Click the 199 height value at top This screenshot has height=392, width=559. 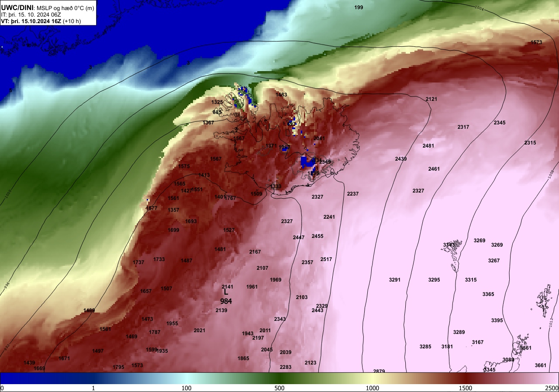359,7
